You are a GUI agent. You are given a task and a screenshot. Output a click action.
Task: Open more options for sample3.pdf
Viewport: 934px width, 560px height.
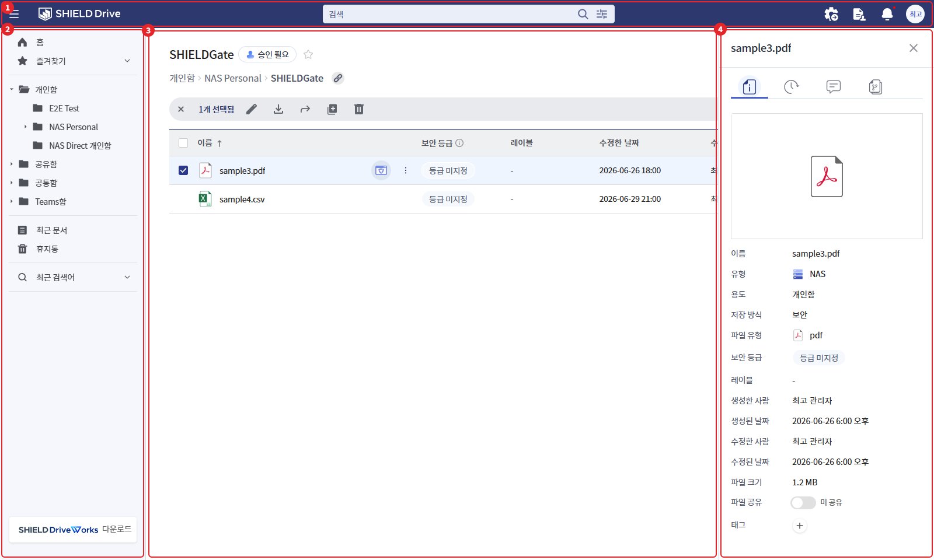[x=406, y=170]
